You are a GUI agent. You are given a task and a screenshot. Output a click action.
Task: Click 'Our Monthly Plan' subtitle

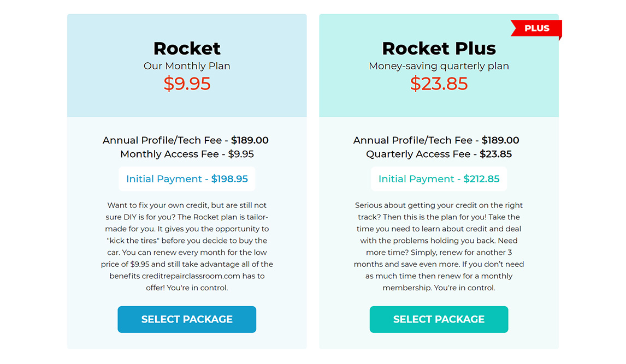(187, 66)
